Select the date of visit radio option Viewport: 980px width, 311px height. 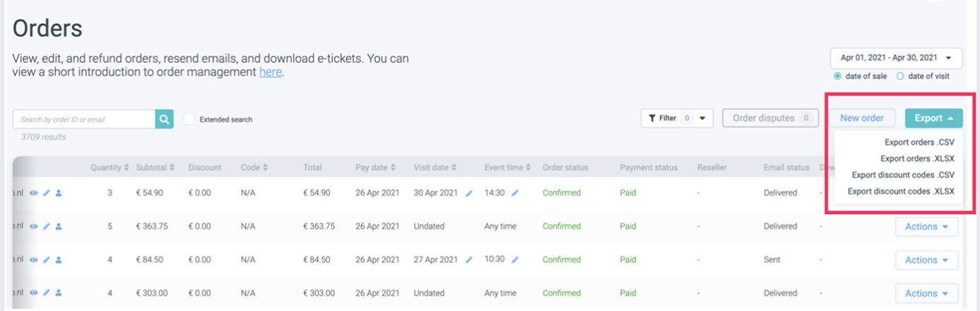coord(900,76)
